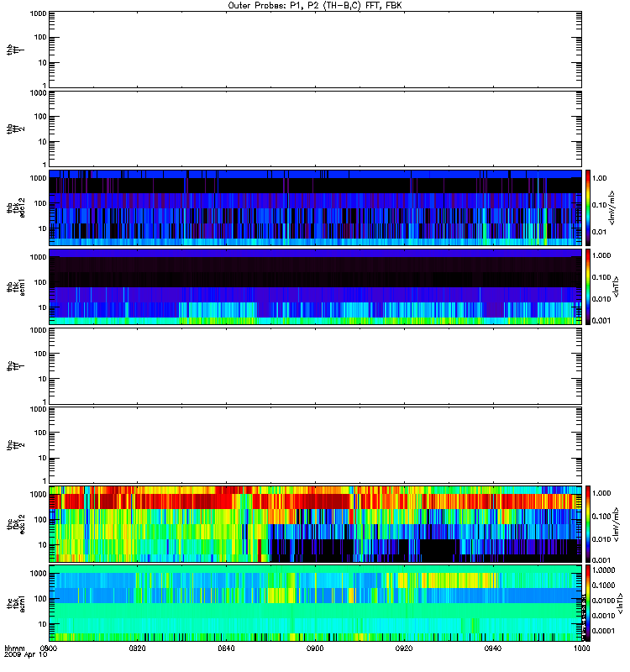Click the 10 y-axis tick of thc fbk scm1
This screenshot has height=672, width=630.
pyautogui.click(x=43, y=624)
